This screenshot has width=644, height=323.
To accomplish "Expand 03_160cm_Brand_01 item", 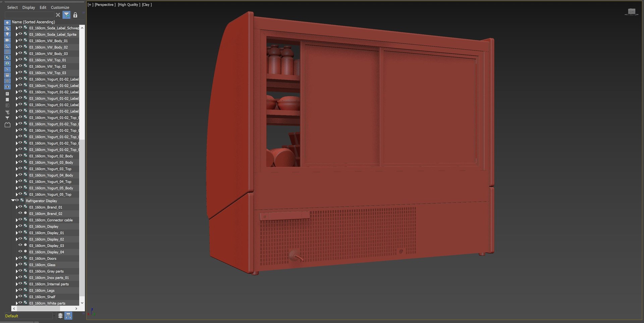I will [x=16, y=207].
